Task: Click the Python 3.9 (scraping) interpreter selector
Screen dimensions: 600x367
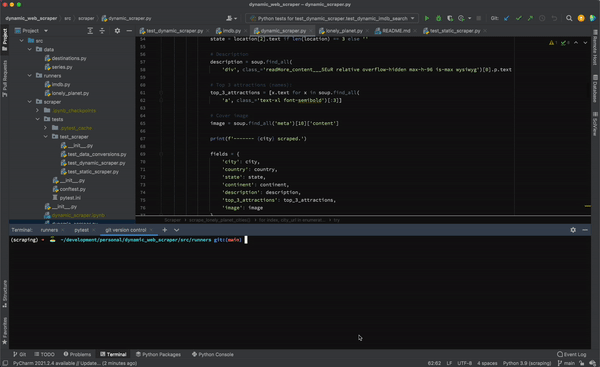Action: click(x=527, y=363)
